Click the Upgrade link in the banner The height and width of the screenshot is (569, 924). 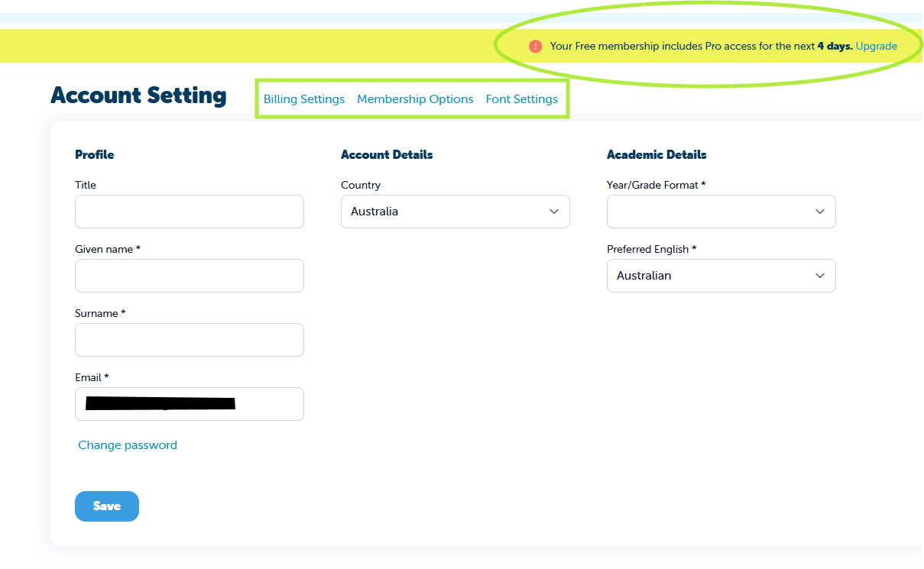point(876,46)
